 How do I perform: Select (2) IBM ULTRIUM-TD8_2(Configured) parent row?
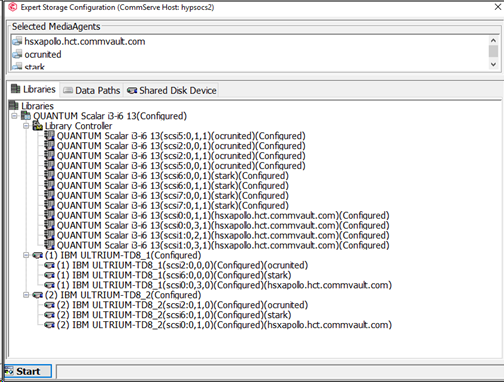(123, 295)
